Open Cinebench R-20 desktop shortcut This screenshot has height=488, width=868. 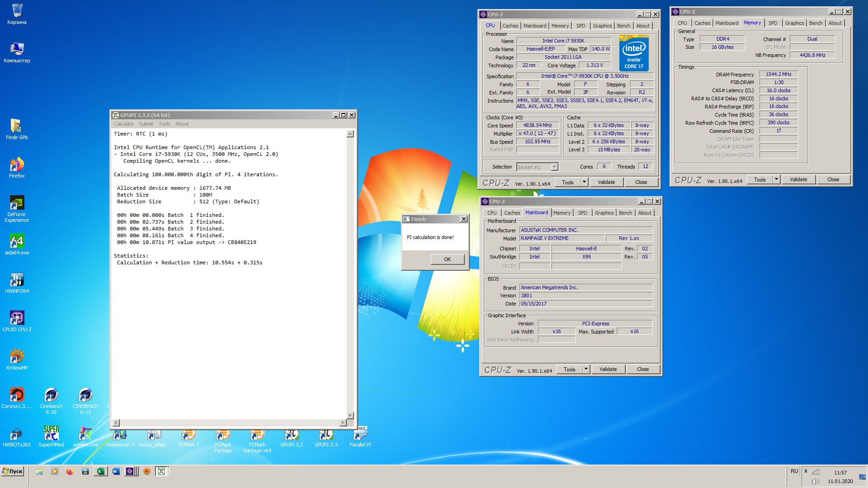coord(51,401)
